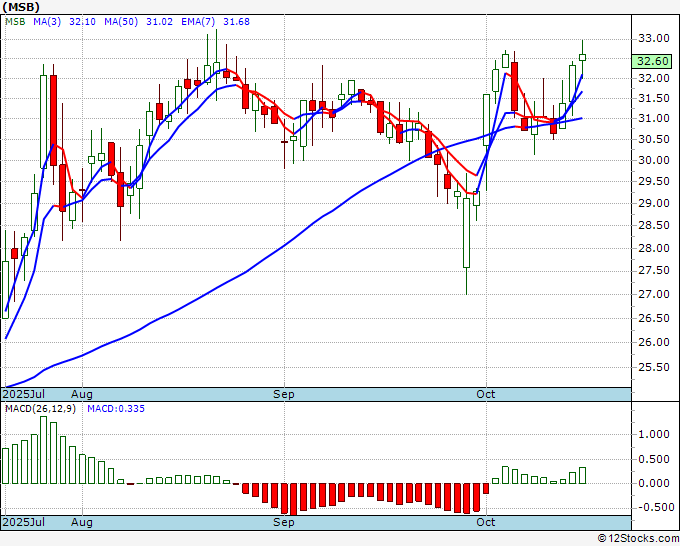Click the 33.00 price axis label
This screenshot has height=546, width=680.
[x=654, y=39]
